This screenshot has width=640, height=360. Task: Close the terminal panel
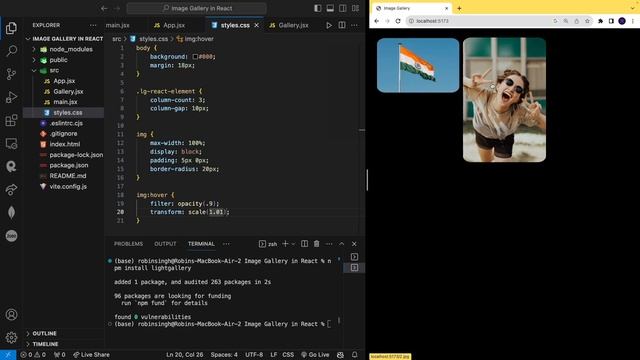click(354, 244)
